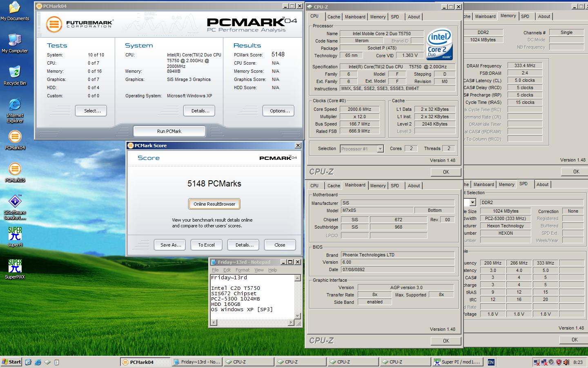
Task: Launch PCMark05 desktop shortcut
Action: [x=15, y=173]
